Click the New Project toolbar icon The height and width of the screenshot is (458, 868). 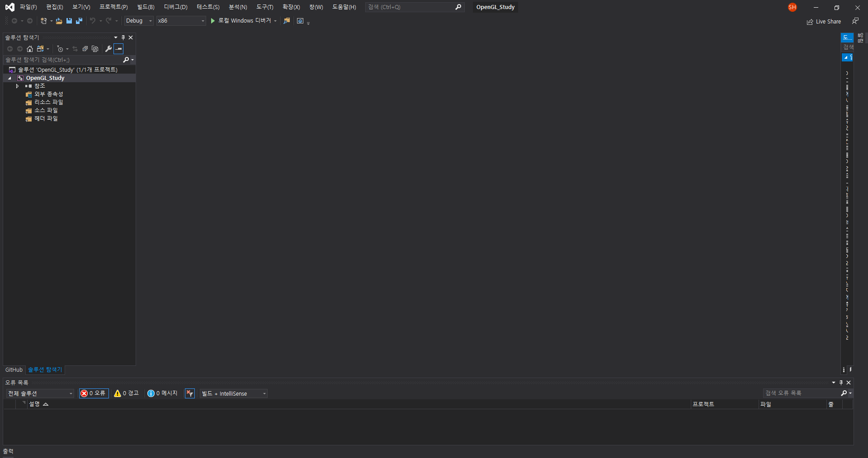click(43, 21)
